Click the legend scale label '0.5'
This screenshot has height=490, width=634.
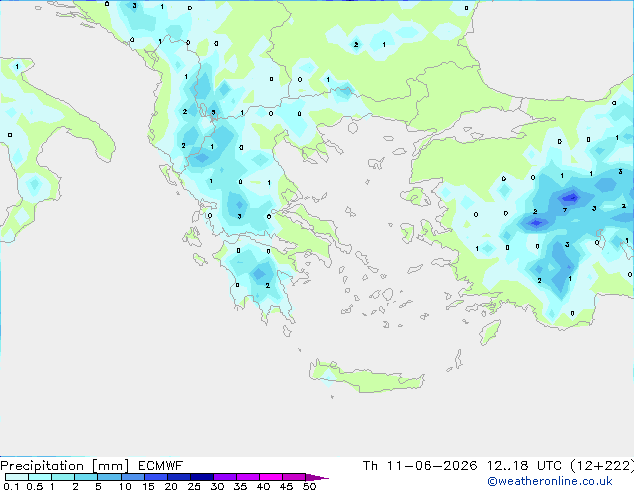coord(35,486)
